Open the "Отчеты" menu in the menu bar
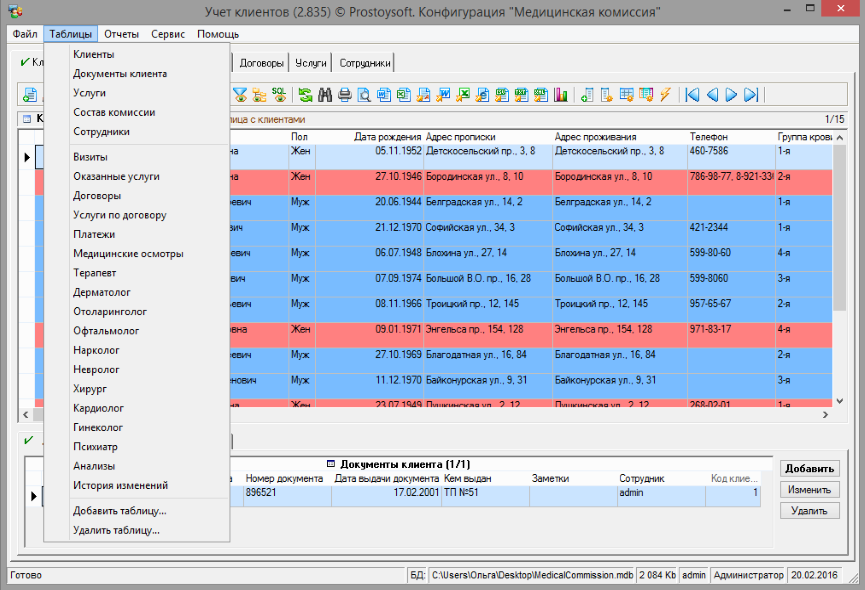Screen dimensions: 865x590 click(x=121, y=34)
